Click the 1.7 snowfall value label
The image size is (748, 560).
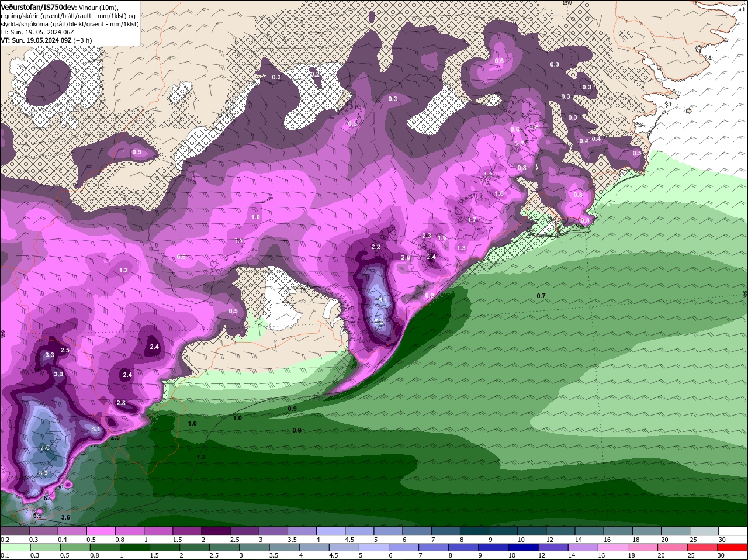[x=472, y=220]
